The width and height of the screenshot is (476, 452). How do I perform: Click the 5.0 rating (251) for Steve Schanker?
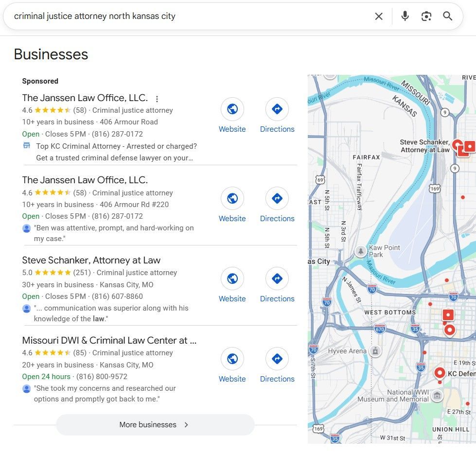pyautogui.click(x=56, y=273)
